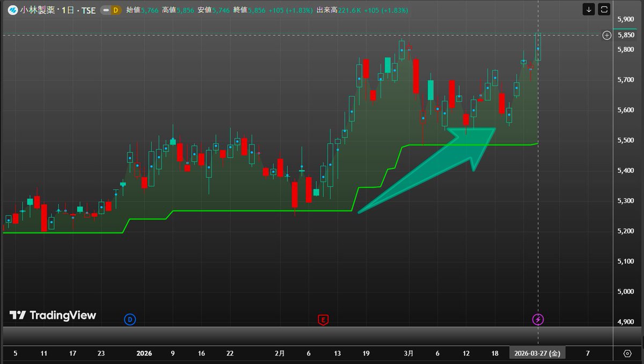Click the 5,700 price axis label
644x364 pixels.
click(627, 80)
